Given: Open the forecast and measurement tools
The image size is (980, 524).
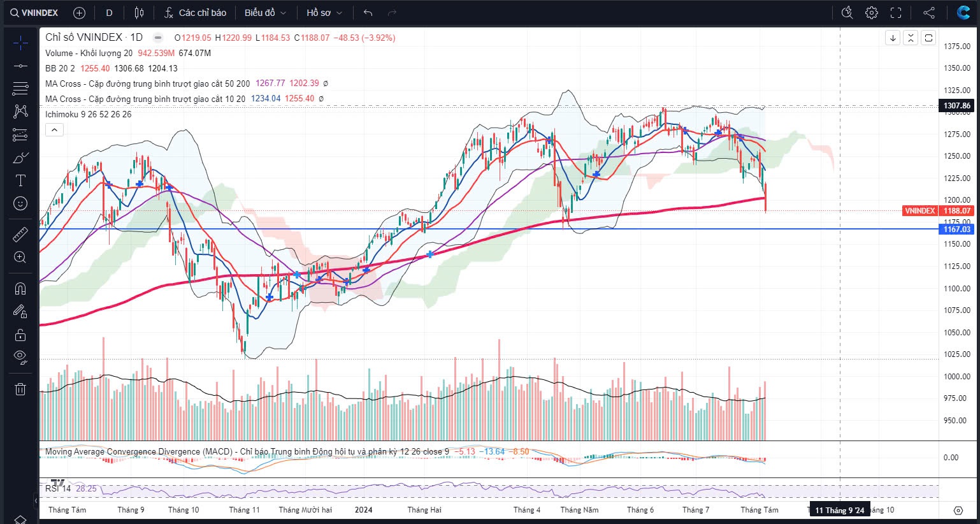Looking at the screenshot, I should (20, 135).
